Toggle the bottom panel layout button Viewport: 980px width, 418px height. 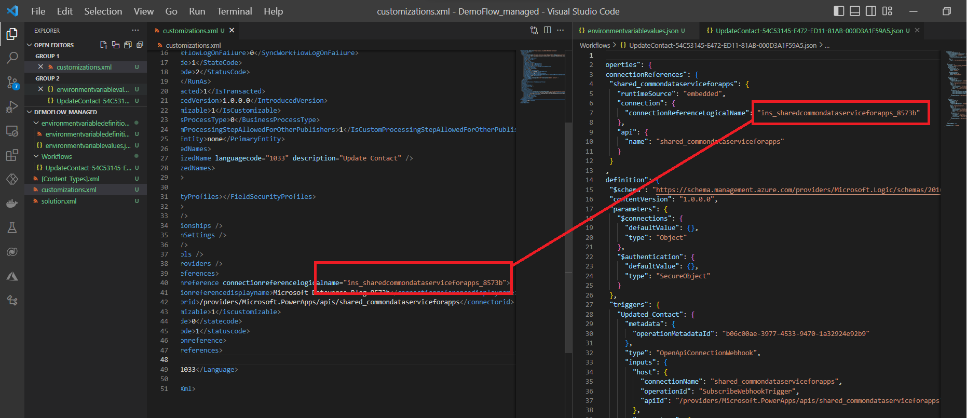855,11
